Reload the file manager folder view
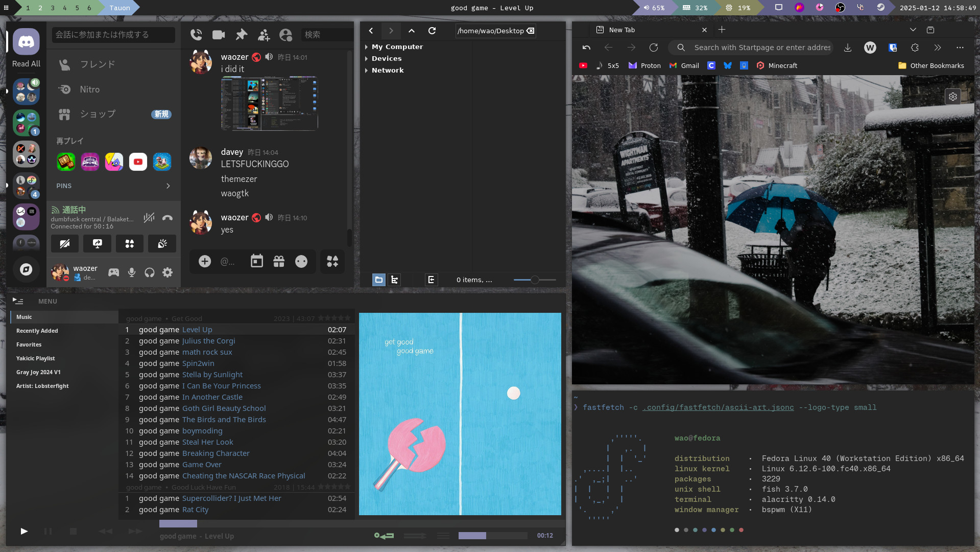Screen dimensions: 980x552 [x=432, y=31]
